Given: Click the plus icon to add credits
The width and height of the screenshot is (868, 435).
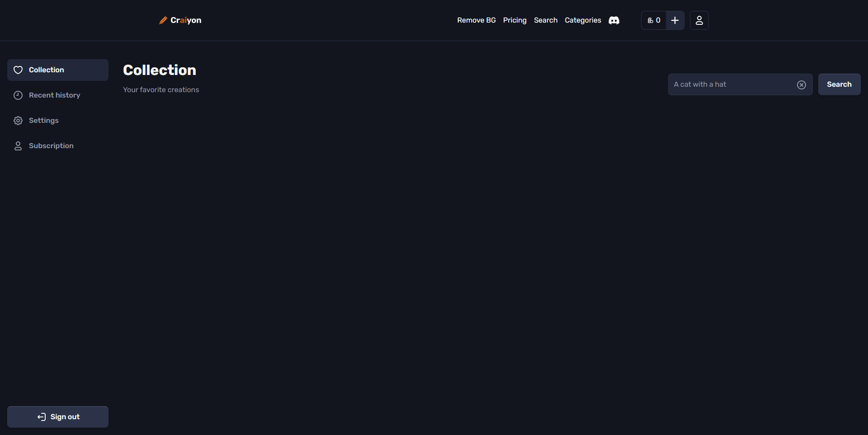Looking at the screenshot, I should pyautogui.click(x=675, y=20).
